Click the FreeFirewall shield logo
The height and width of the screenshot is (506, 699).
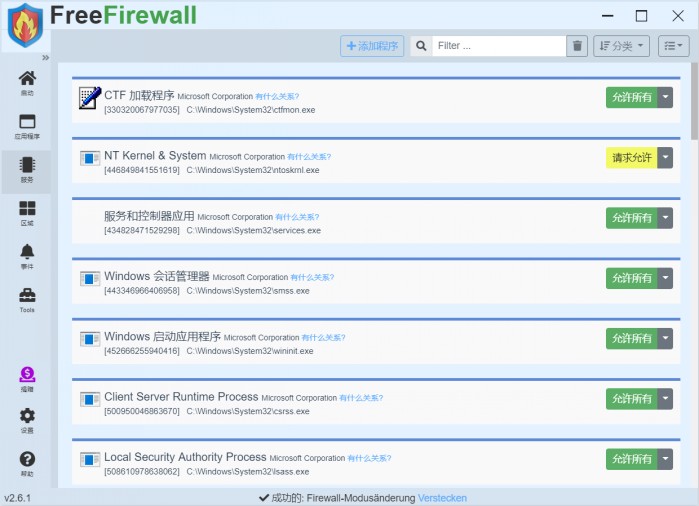(x=25, y=25)
